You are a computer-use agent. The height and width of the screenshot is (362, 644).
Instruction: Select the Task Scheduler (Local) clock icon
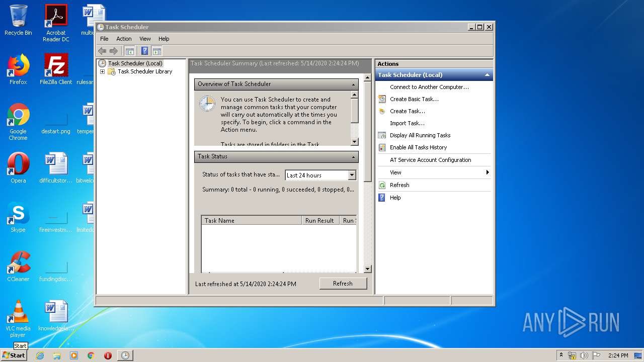(102, 63)
